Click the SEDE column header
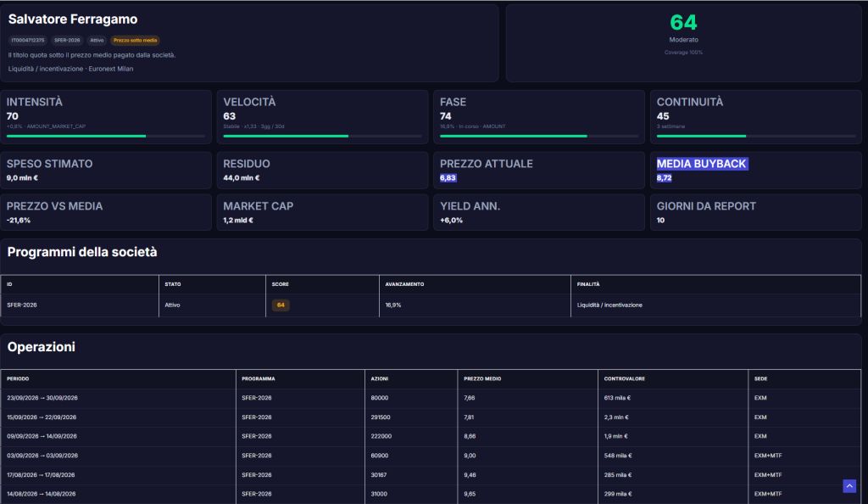The image size is (868, 504). click(760, 378)
